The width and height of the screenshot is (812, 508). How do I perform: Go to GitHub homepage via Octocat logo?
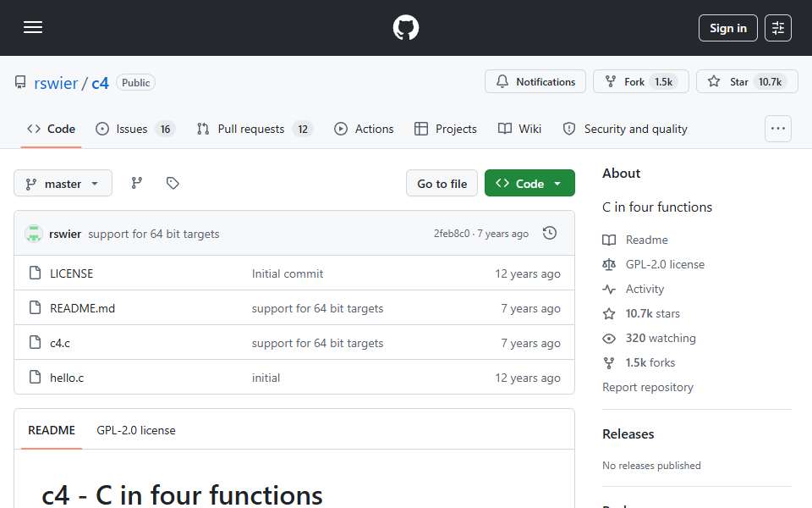[405, 27]
